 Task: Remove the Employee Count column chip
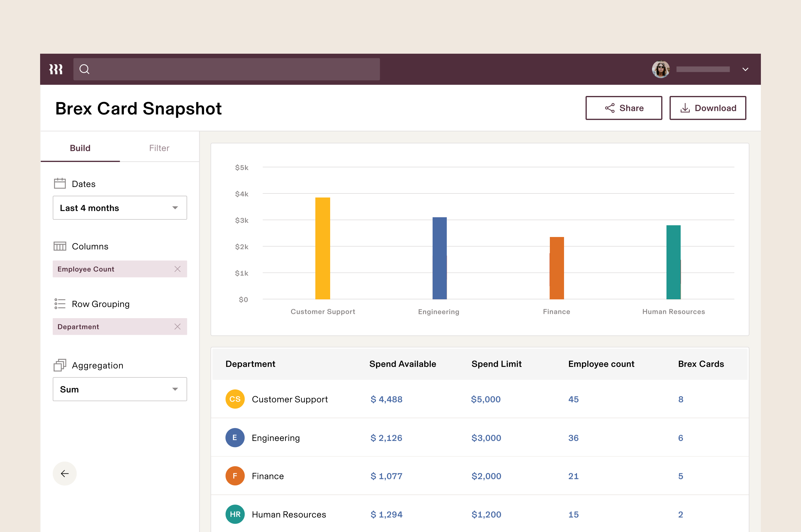[177, 269]
